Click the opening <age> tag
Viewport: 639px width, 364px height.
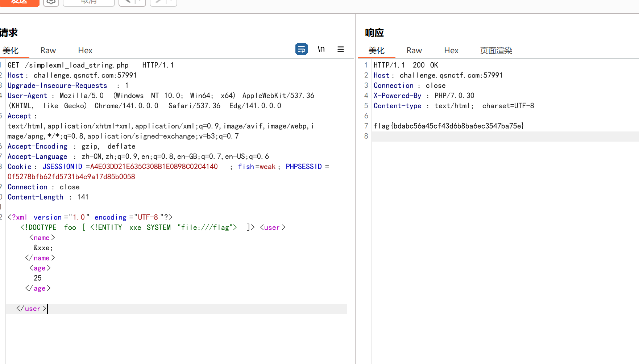pyautogui.click(x=40, y=268)
